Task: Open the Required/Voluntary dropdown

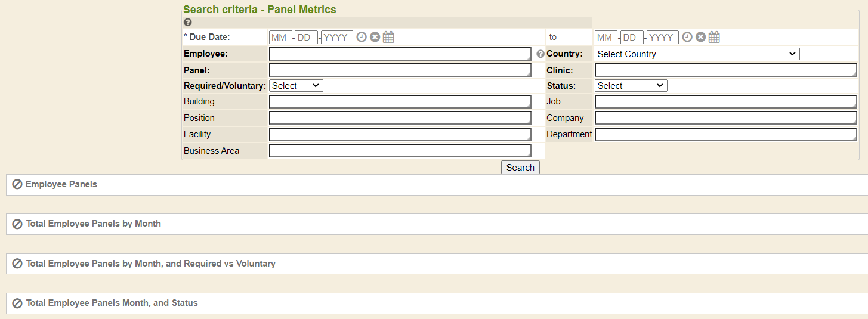Action: coord(296,86)
